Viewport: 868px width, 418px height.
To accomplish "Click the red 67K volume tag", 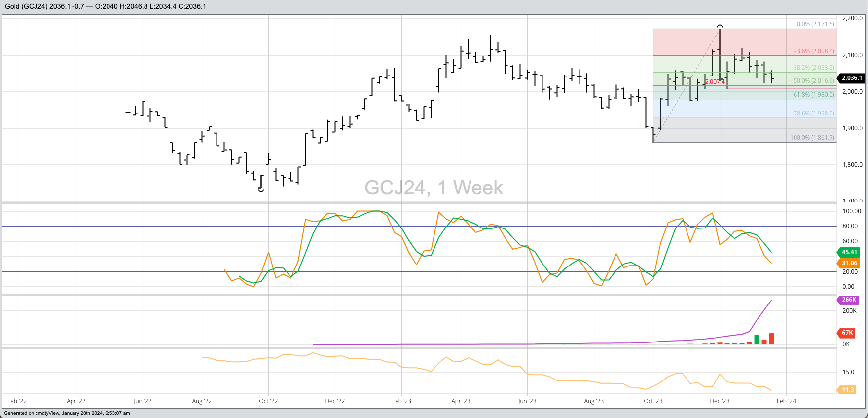I will coord(847,333).
